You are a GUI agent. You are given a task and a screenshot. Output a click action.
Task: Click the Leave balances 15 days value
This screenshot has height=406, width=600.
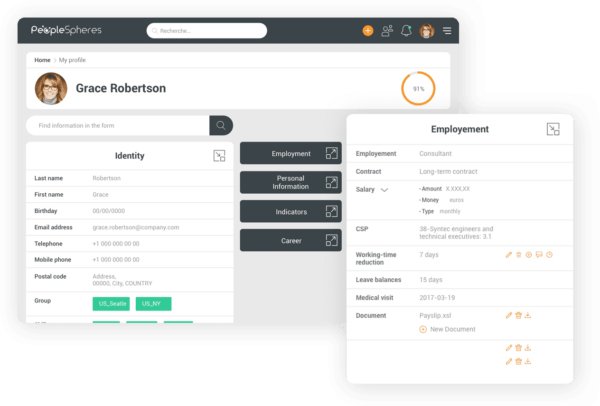click(x=431, y=280)
